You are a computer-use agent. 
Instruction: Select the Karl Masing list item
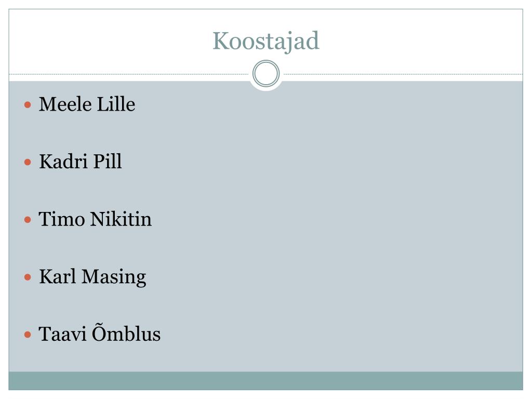click(92, 277)
